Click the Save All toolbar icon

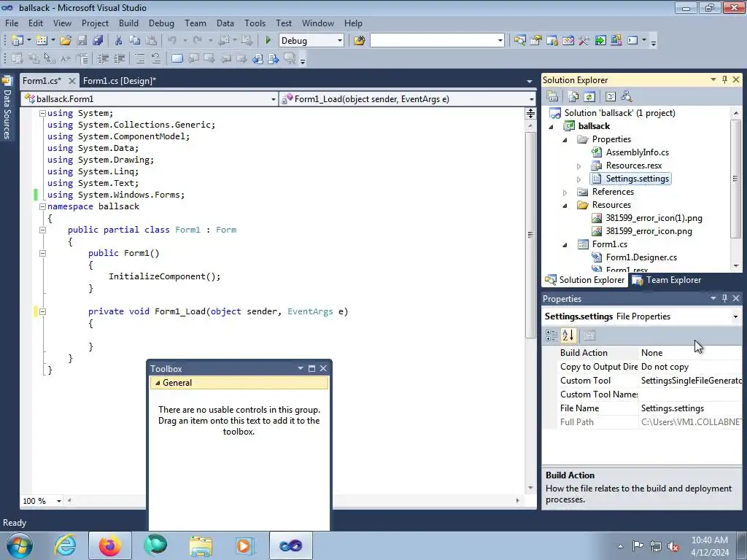[98, 41]
